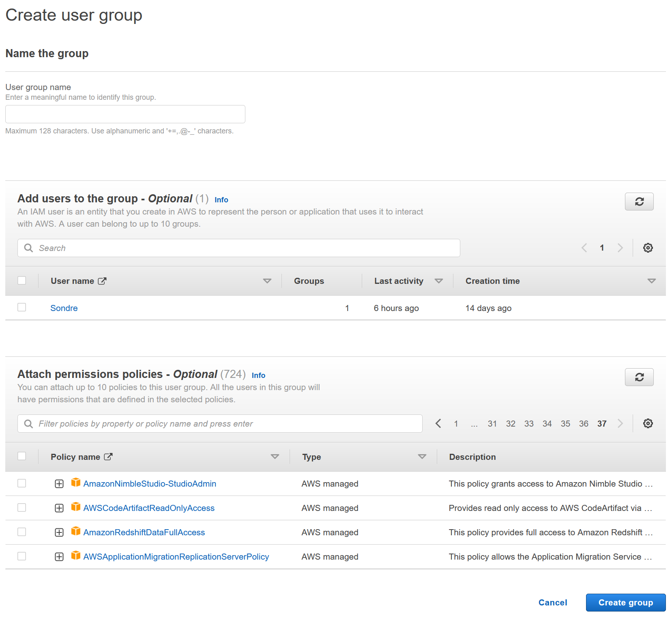Open the Creation time sort dropdown
The width and height of the screenshot is (672, 618).
point(652,280)
